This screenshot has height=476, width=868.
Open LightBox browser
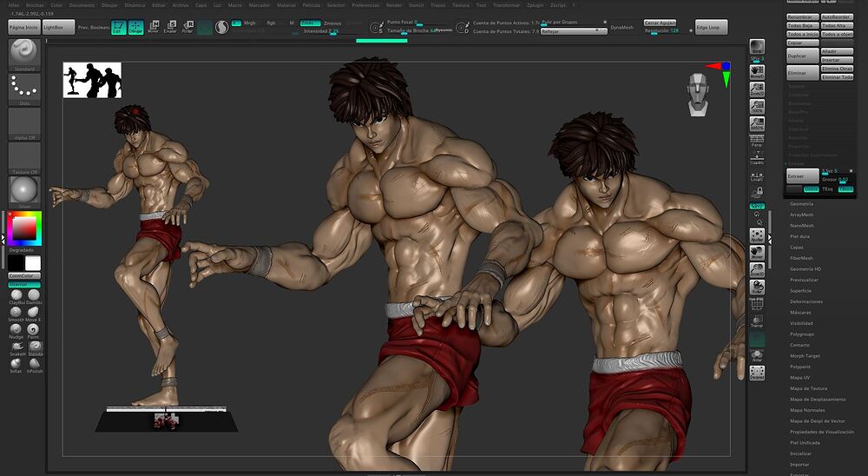pos(58,27)
